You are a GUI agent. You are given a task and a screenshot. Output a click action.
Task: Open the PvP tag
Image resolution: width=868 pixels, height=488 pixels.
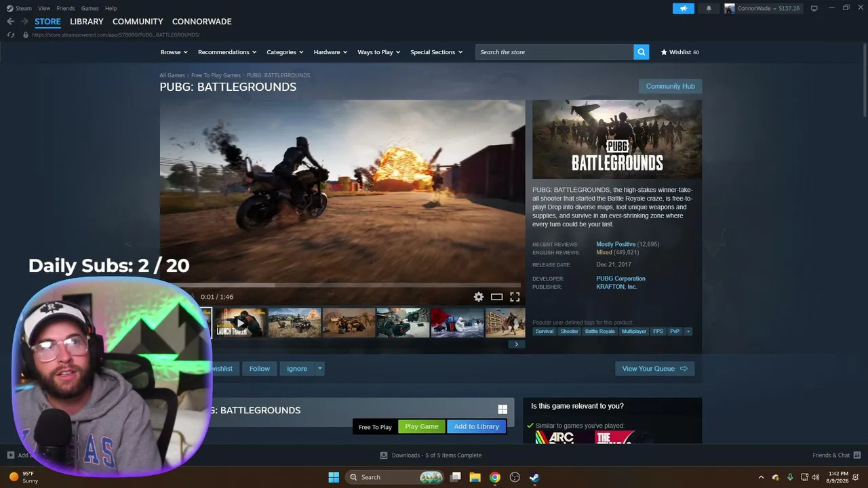tap(675, 331)
